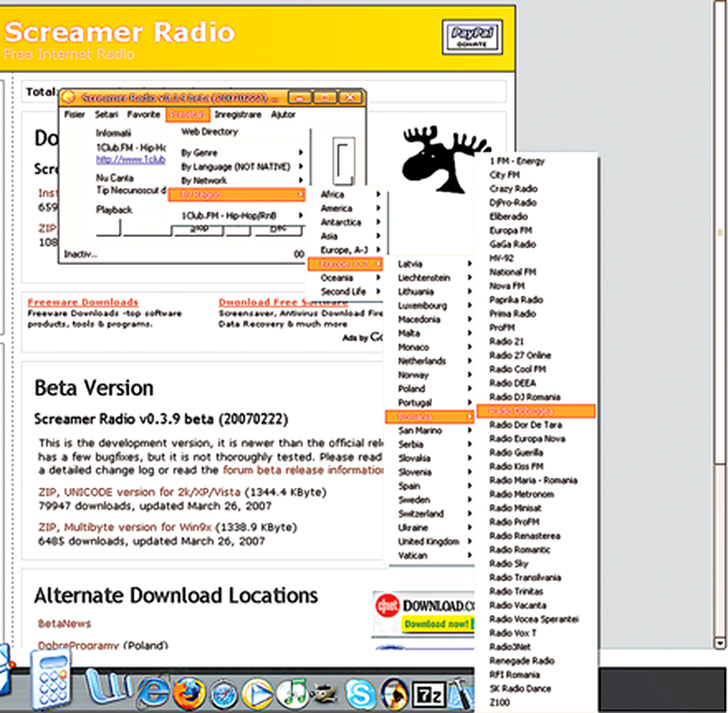Click the scrollbar down arrow
The image size is (728, 713).
pyautogui.click(x=720, y=643)
